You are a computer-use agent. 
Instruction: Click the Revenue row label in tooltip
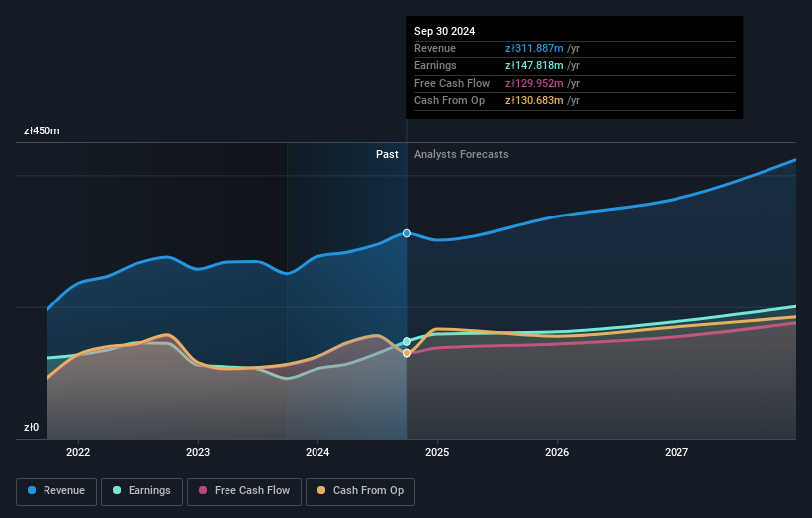[435, 48]
